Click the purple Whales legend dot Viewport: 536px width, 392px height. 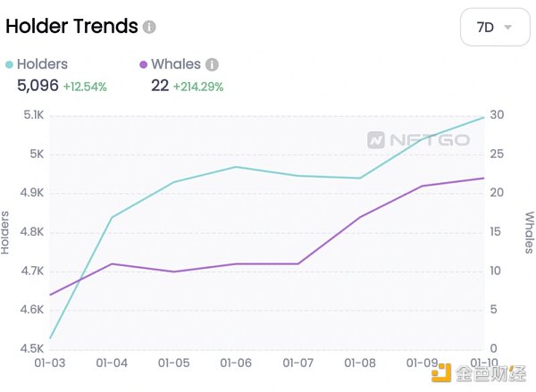143,65
